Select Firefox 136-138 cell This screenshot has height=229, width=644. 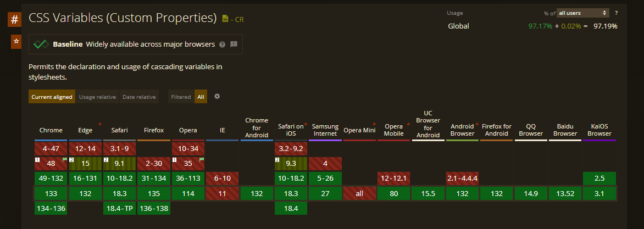(x=154, y=209)
